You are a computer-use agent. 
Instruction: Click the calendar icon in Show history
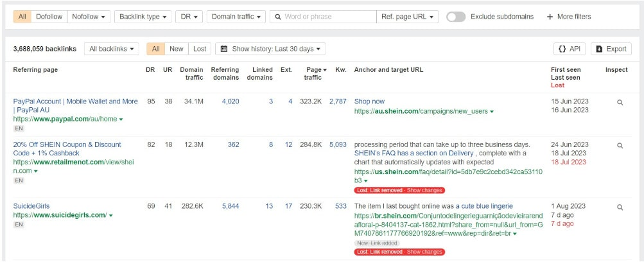[x=222, y=49]
